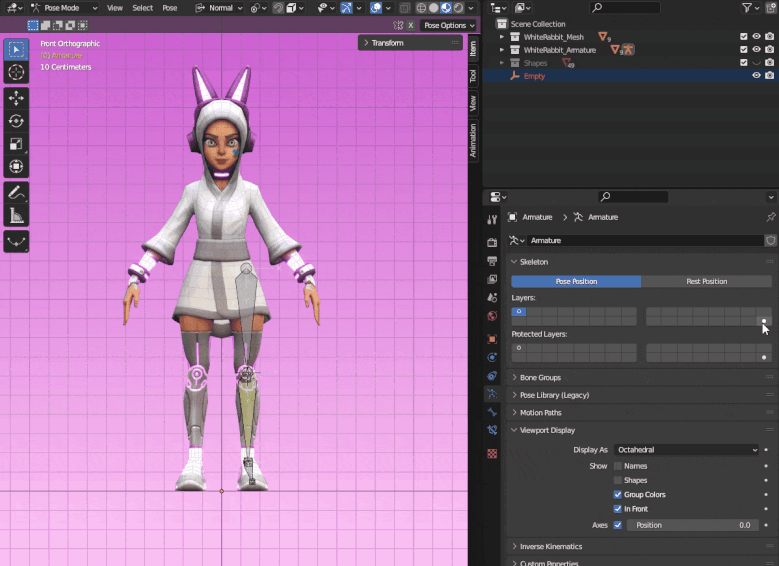The width and height of the screenshot is (779, 566).
Task: Open the Pose menu in header
Action: 170,8
